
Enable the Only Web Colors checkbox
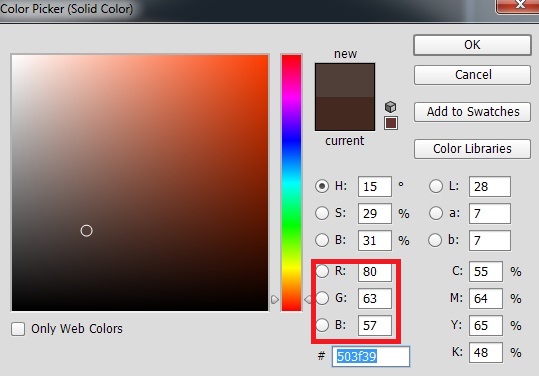(18, 329)
